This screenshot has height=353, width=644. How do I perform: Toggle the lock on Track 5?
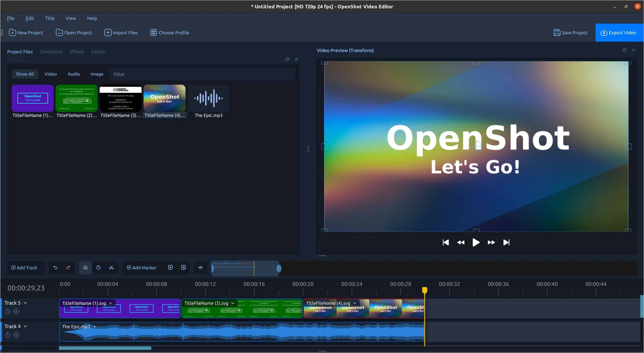click(x=8, y=312)
